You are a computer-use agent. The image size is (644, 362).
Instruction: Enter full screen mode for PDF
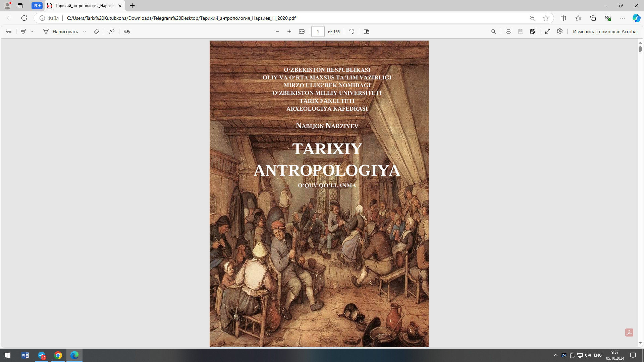pos(548,32)
